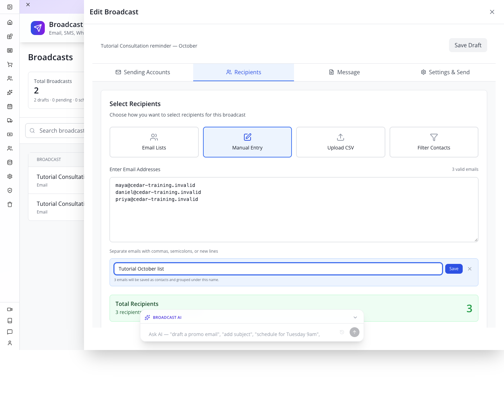Screen dimensions: 504x420
Task: Close the purple banner at top left
Action: [28, 5]
